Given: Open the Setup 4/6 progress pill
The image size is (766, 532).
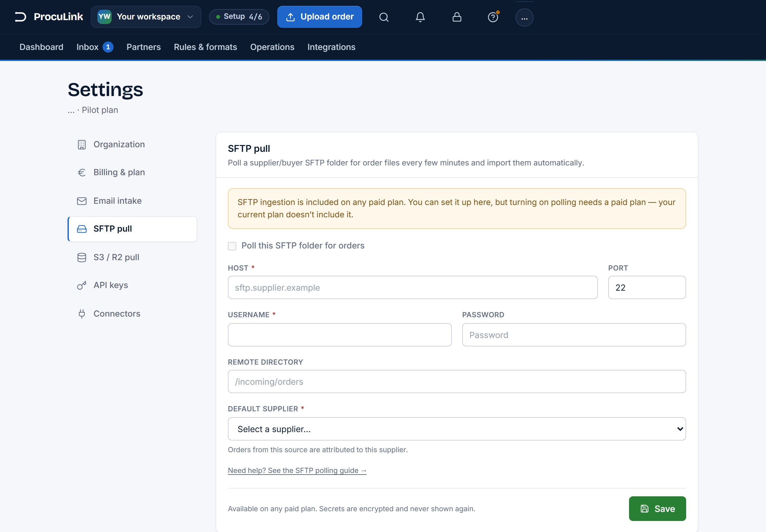Looking at the screenshot, I should tap(239, 17).
